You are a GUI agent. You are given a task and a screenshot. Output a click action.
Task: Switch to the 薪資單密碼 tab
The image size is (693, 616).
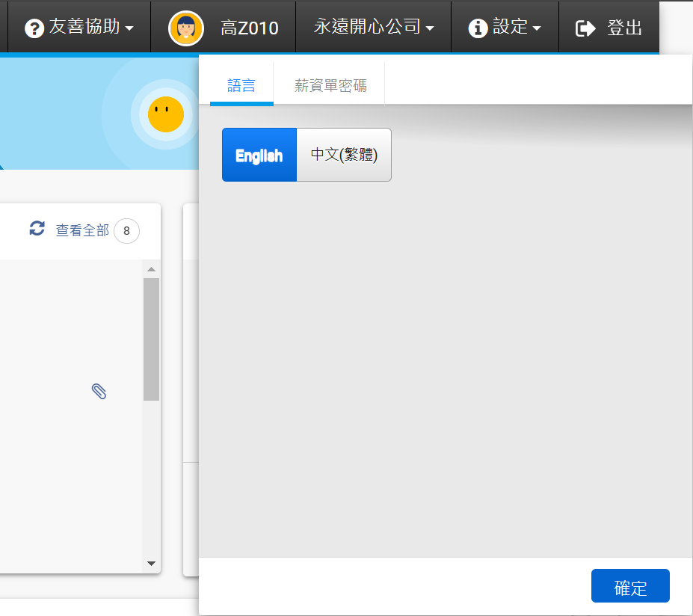coord(330,86)
